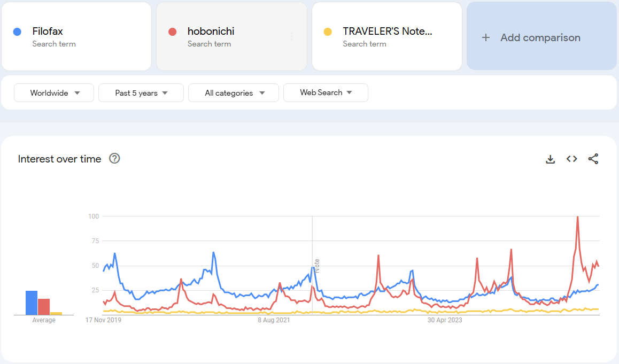Share the interest over time chart
This screenshot has width=619, height=364.
[x=593, y=159]
